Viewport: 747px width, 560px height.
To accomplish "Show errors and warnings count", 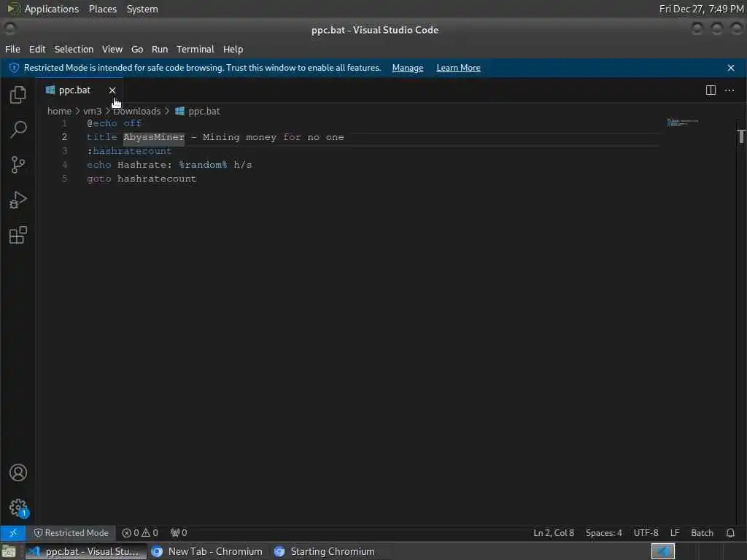I will [140, 533].
